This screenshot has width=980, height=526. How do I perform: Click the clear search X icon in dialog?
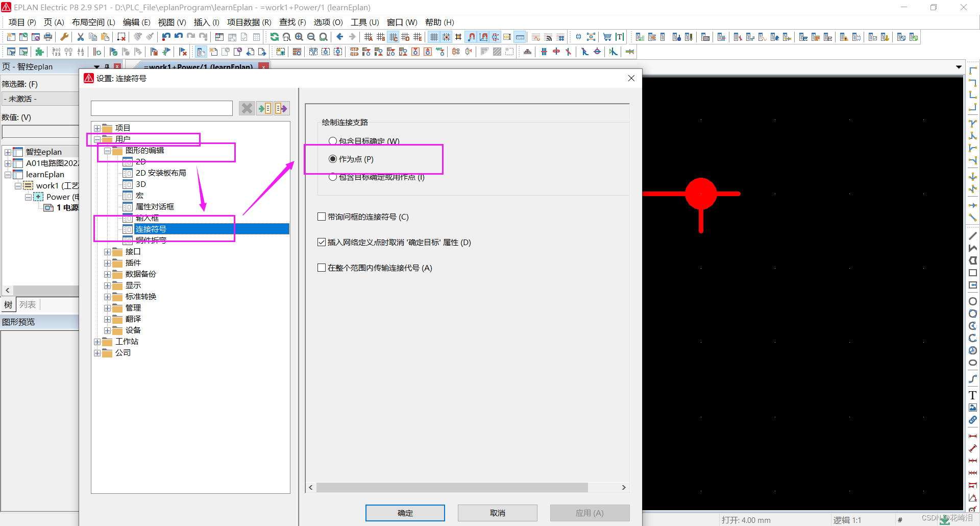coord(247,108)
